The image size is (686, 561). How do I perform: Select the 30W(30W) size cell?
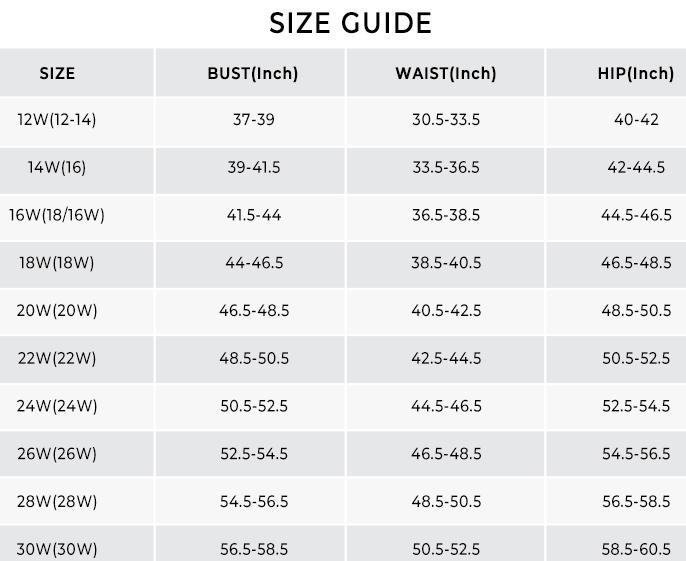coord(57,549)
